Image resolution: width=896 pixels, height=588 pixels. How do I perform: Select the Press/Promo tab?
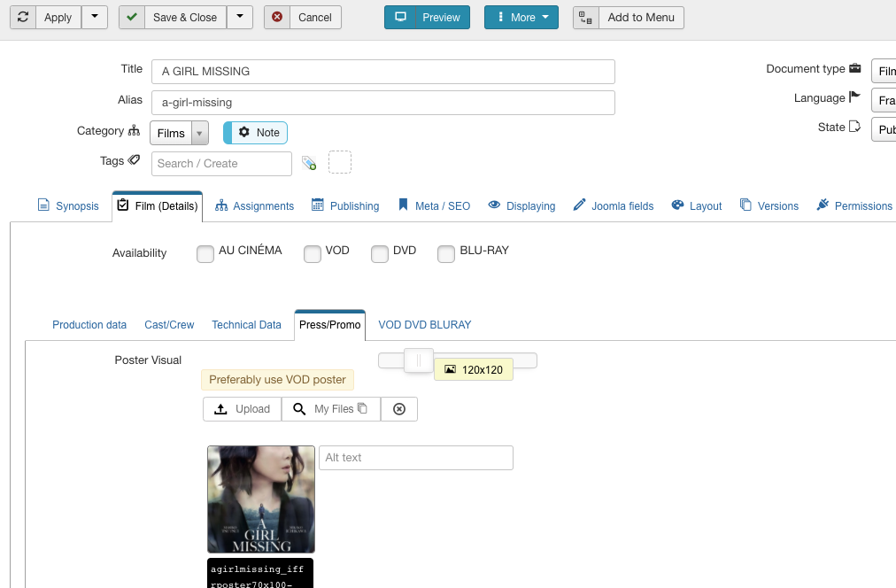329,325
